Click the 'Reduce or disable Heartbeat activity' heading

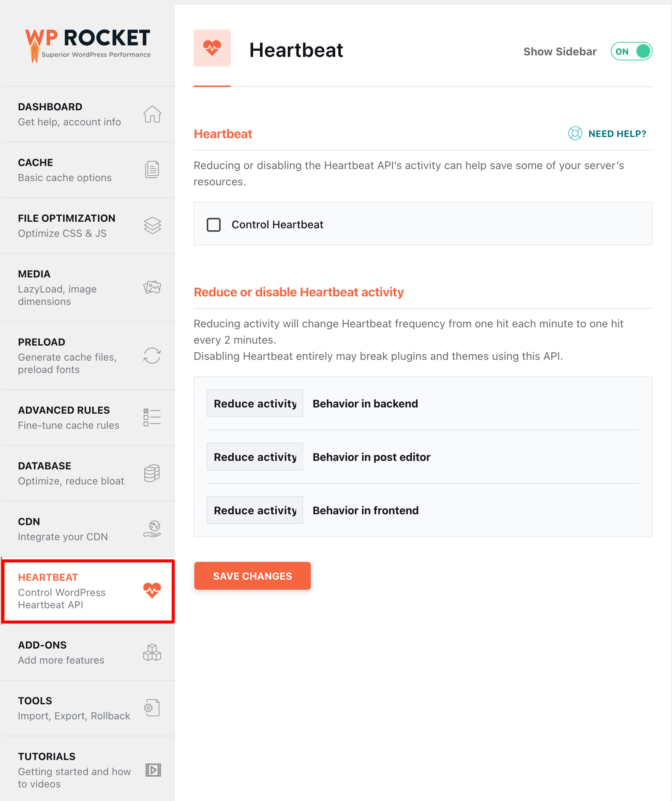click(x=298, y=292)
